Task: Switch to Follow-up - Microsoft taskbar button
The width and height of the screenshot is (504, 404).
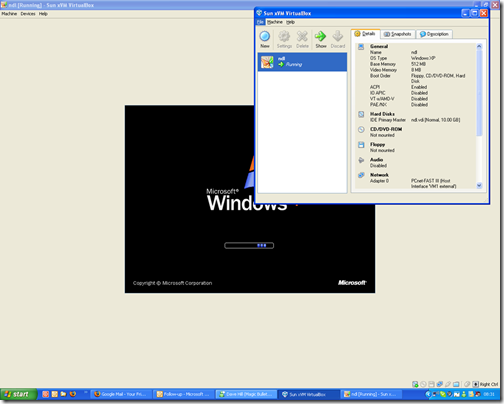Action: [x=184, y=394]
